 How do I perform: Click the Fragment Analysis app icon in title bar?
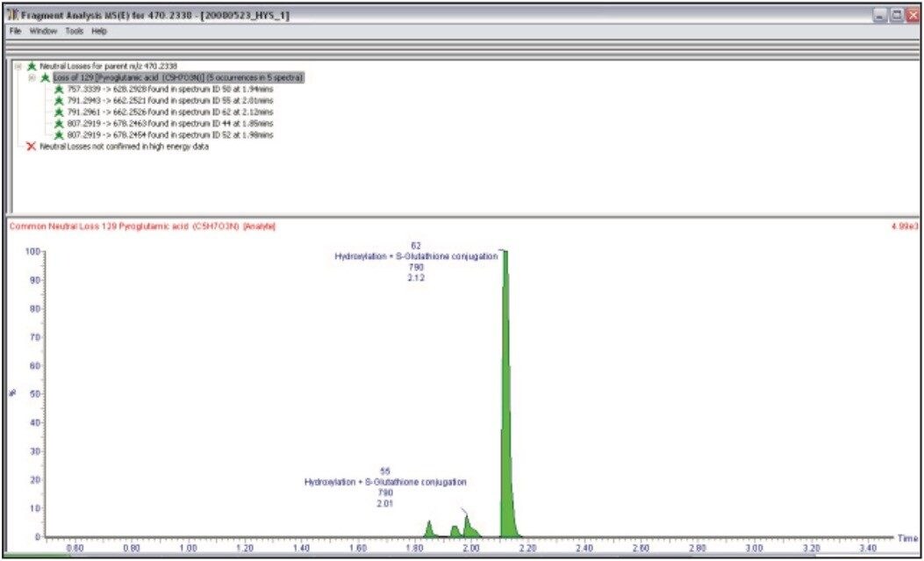[x=11, y=16]
